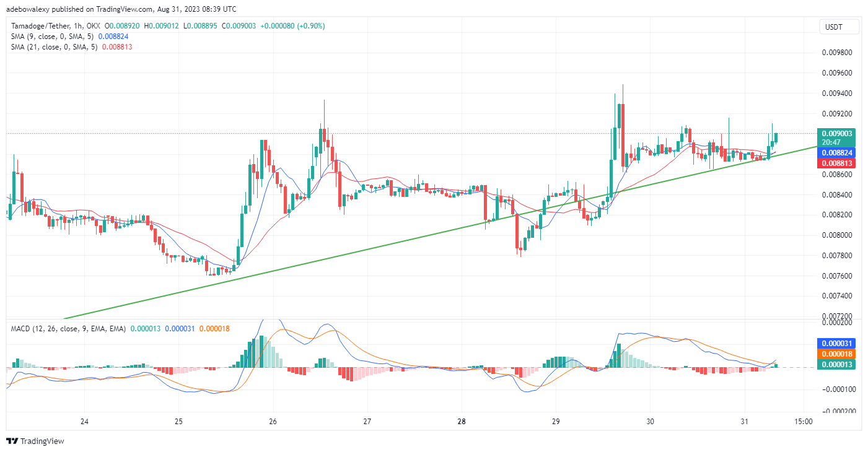
Task: Click the 0.007800 price scale label
Action: point(837,256)
